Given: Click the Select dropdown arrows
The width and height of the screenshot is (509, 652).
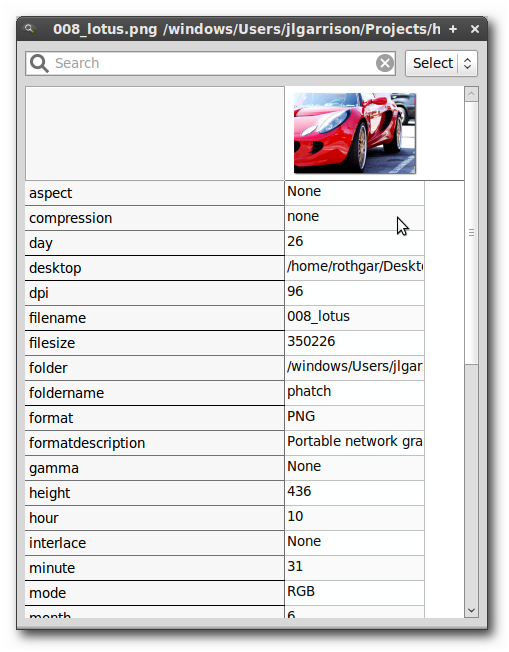Looking at the screenshot, I should point(467,64).
